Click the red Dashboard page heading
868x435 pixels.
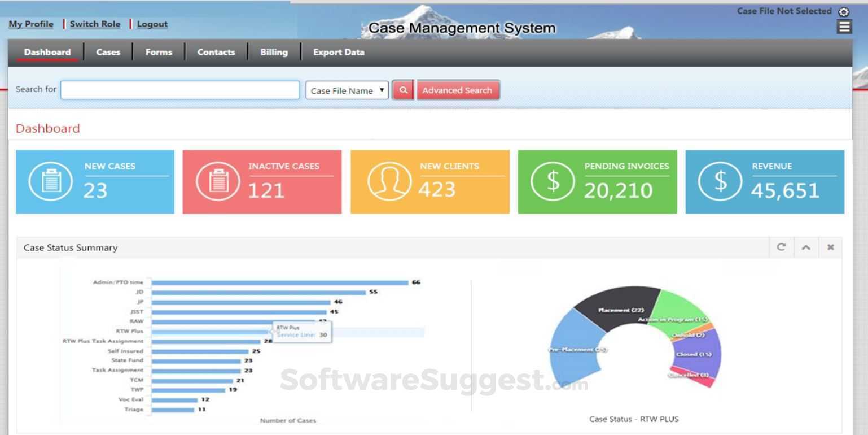coord(48,128)
